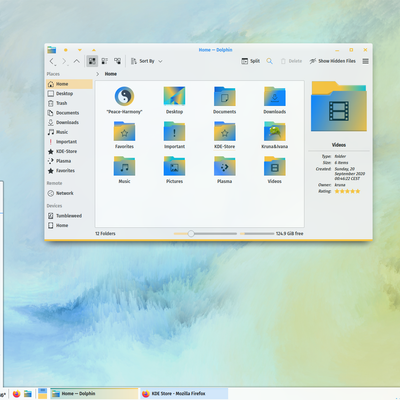Click the large Videos preview thumbnail
Screen dimensions: 400x400
pos(339,106)
